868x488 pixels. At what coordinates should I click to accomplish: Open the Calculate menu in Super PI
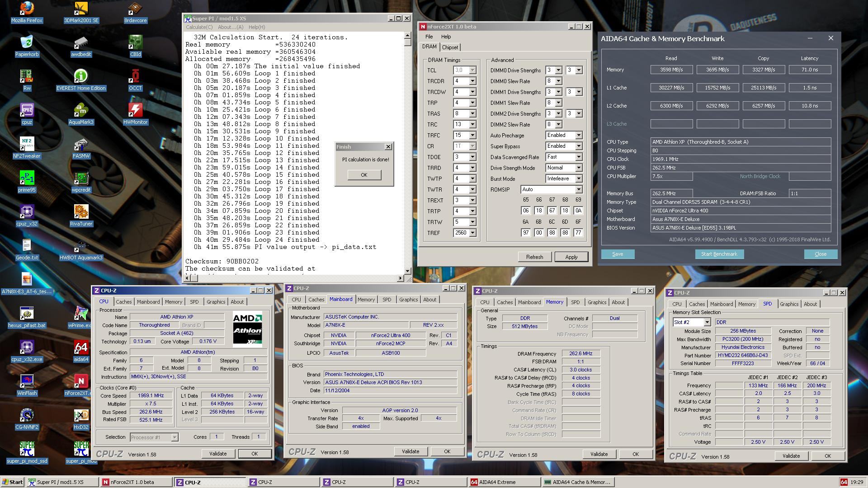tap(199, 27)
